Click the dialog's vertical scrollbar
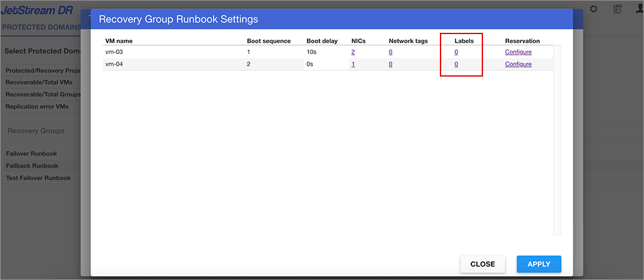This screenshot has height=280, width=644. tap(556, 142)
